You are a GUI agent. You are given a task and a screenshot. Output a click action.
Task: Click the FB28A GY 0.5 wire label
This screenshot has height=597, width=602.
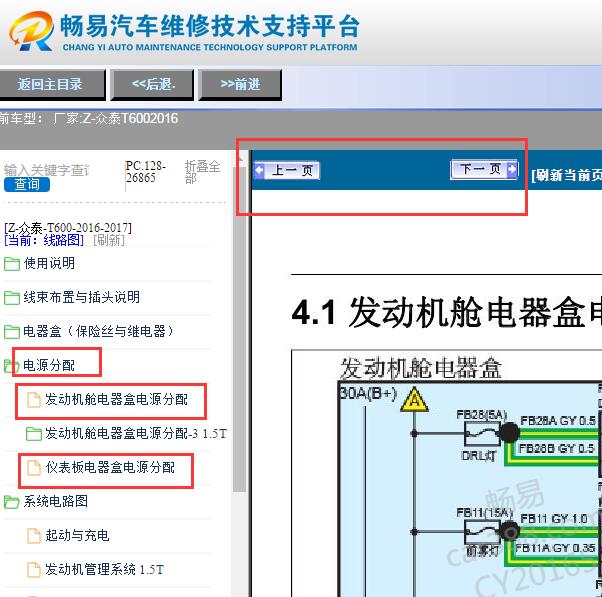point(558,420)
